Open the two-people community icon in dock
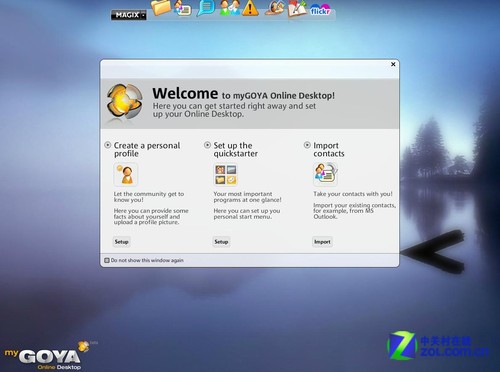 point(229,7)
